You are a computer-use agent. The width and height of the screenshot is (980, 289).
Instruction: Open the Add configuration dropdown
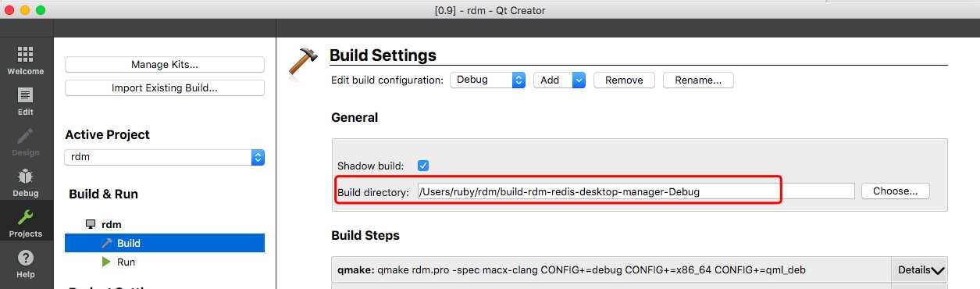[x=559, y=80]
